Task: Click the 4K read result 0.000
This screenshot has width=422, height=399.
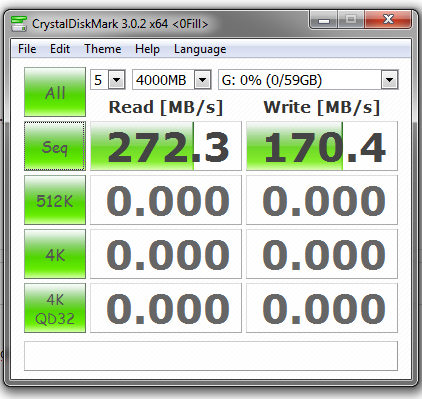Action: pos(166,254)
